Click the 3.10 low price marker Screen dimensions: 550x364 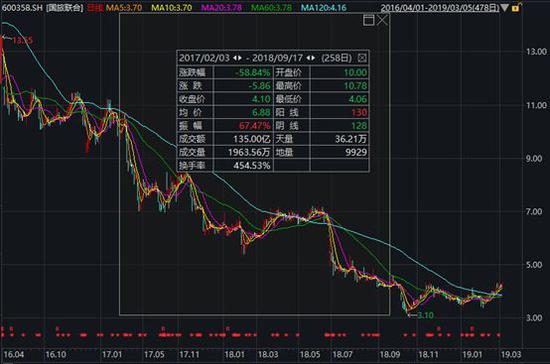point(425,316)
